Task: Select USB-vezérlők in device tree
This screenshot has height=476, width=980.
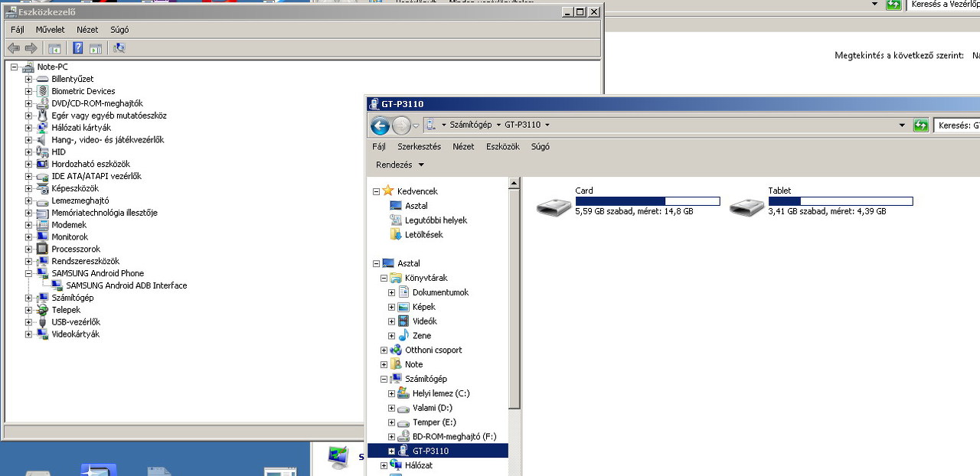Action: tap(76, 322)
